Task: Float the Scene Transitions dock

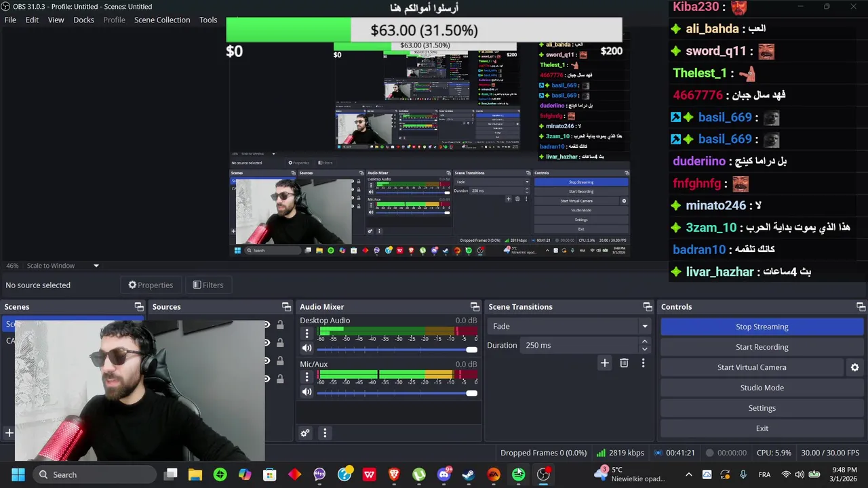Action: tap(648, 307)
